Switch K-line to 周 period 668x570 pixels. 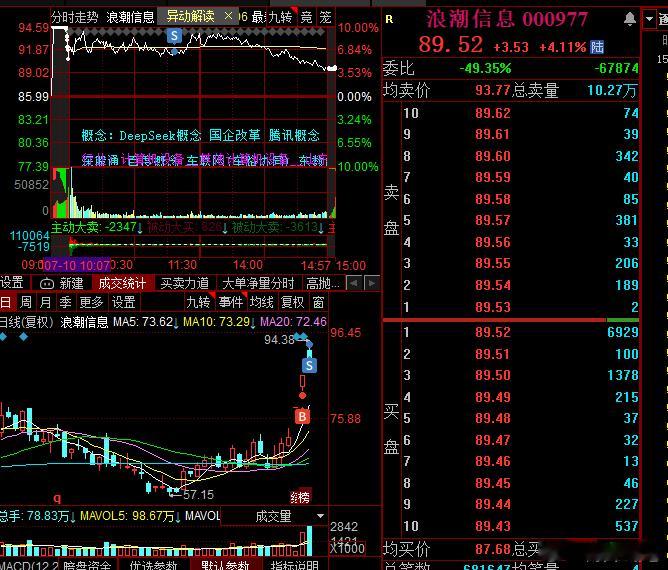(x=26, y=302)
